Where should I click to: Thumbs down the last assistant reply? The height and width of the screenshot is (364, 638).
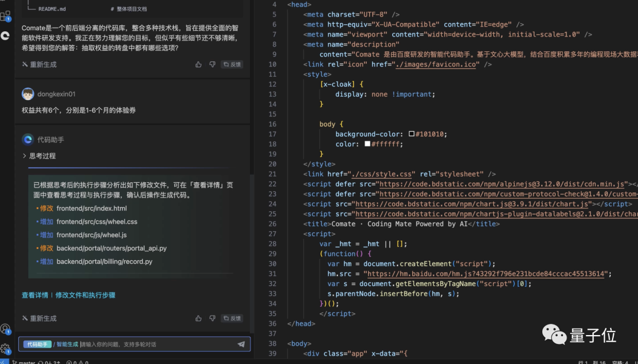click(x=212, y=318)
